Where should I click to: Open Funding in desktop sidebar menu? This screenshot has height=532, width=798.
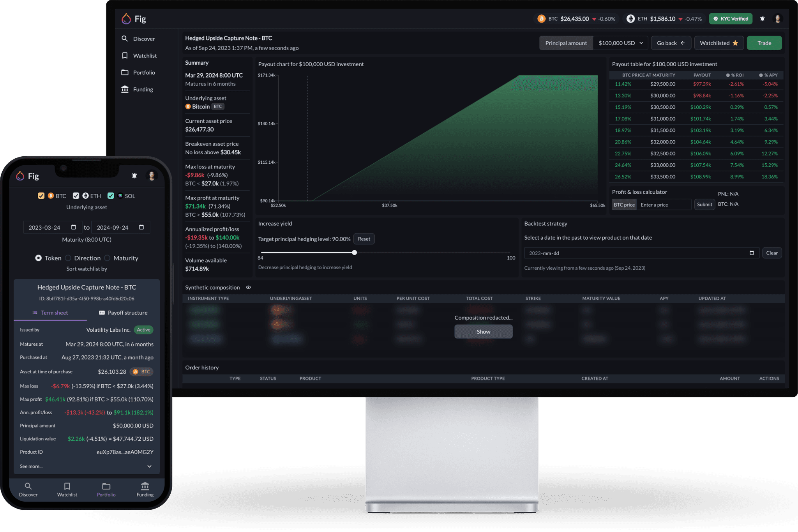tap(143, 89)
